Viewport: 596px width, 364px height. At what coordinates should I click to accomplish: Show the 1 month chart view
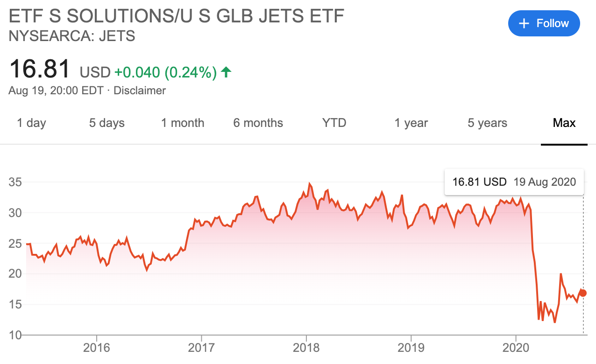[x=183, y=123]
